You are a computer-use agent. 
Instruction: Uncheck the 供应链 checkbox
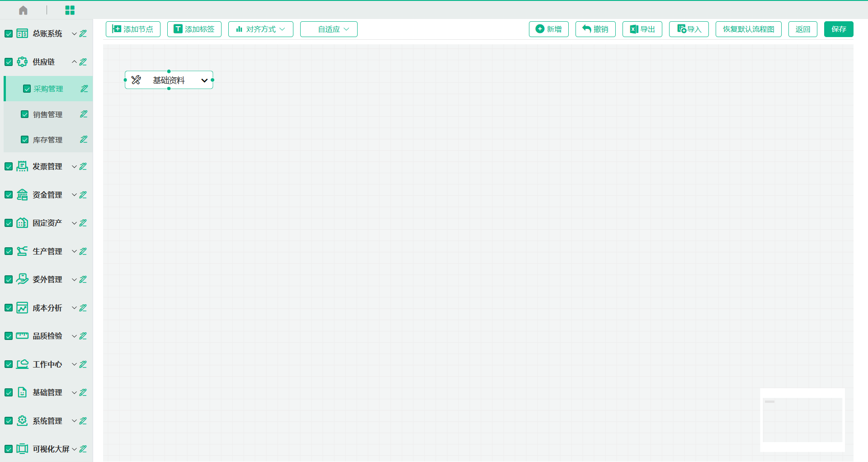pos(9,62)
